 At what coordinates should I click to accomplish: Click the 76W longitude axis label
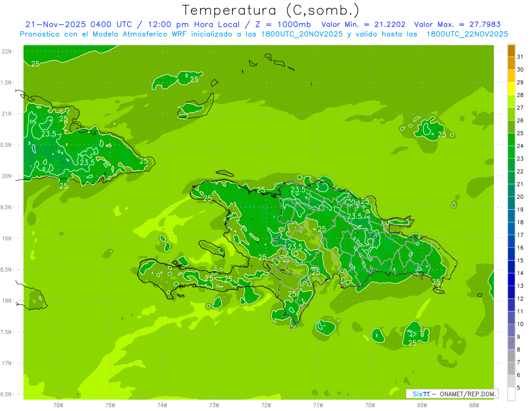58,405
